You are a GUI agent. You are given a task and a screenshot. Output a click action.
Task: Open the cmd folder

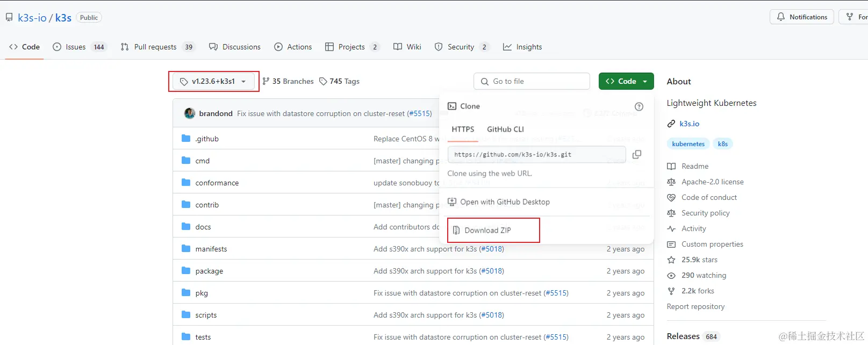click(x=203, y=161)
